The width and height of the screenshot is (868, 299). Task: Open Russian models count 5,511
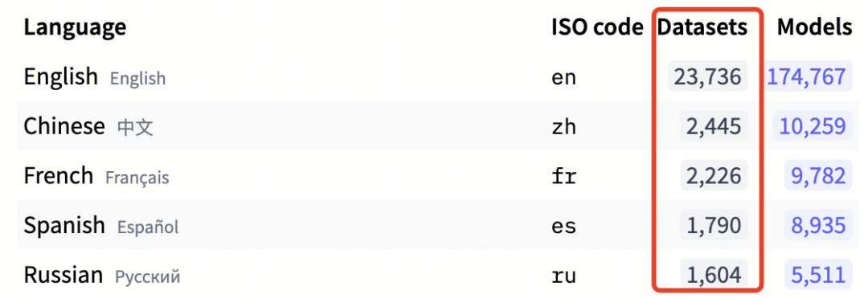click(818, 274)
